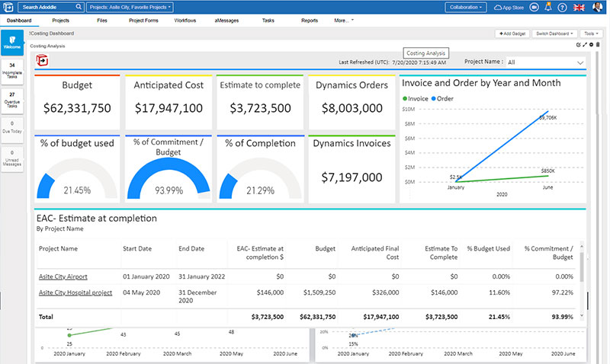Open the Project Forms tab
This screenshot has width=610, height=364.
[143, 21]
